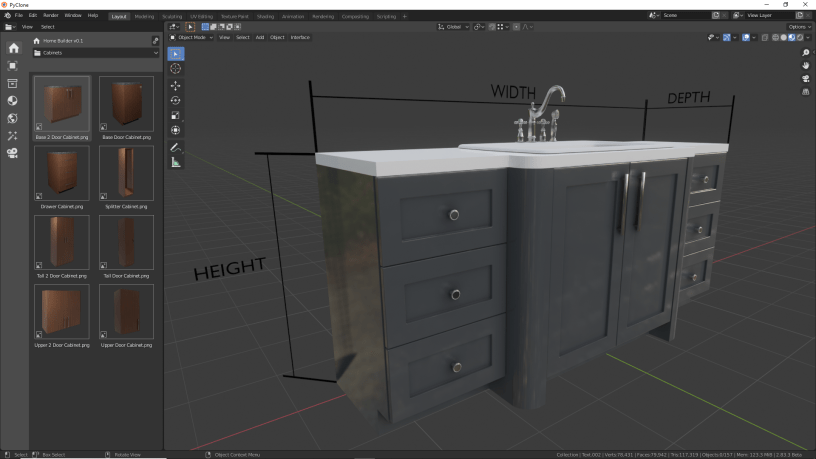Viewport: 816px width, 459px height.
Task: Click the Home icon in left sidebar
Action: [13, 48]
